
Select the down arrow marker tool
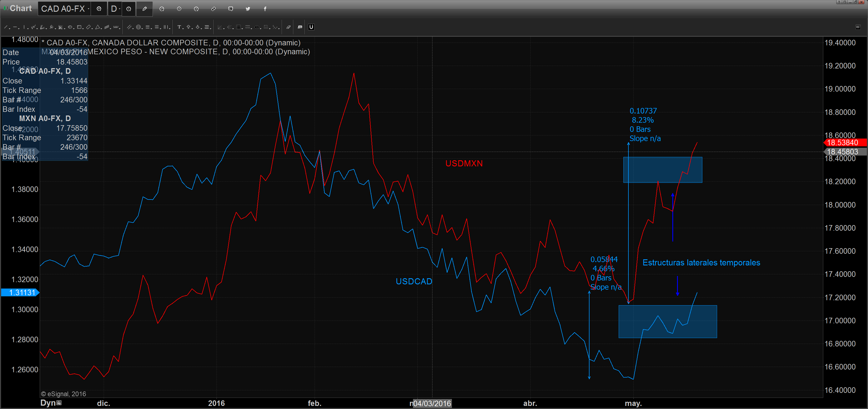click(x=198, y=27)
